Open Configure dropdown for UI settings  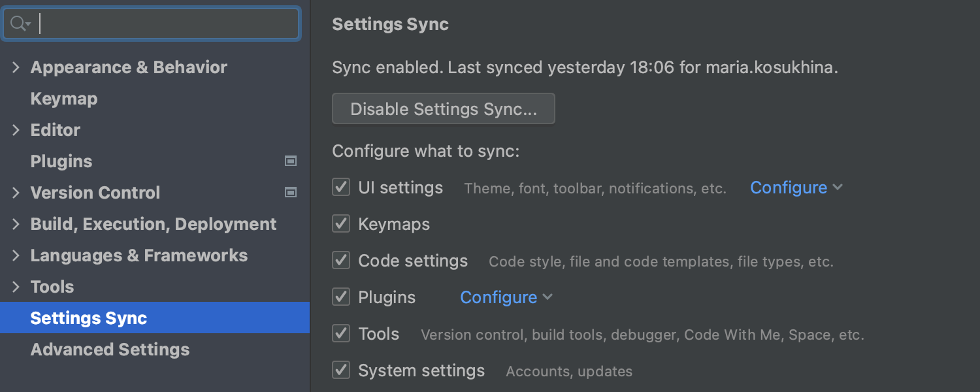pyautogui.click(x=796, y=188)
